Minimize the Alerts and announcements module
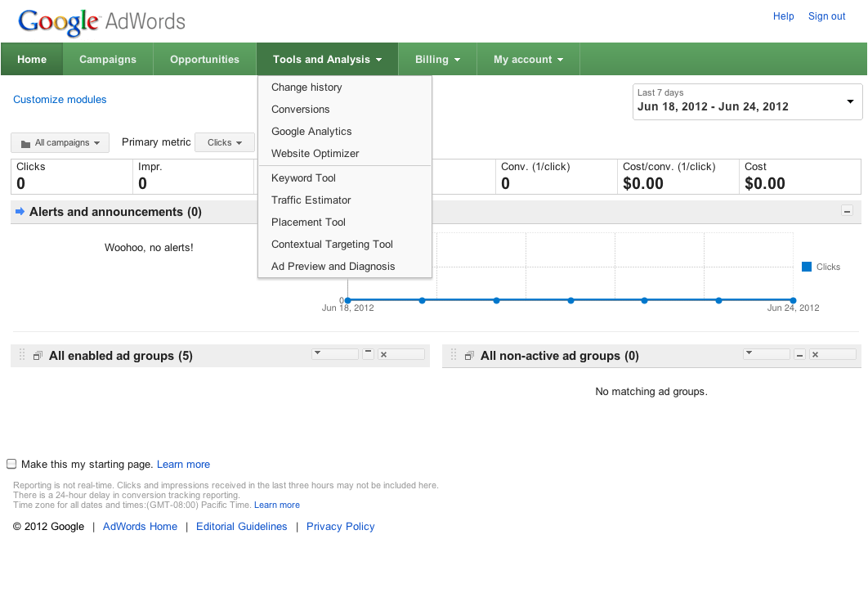 pyautogui.click(x=847, y=210)
